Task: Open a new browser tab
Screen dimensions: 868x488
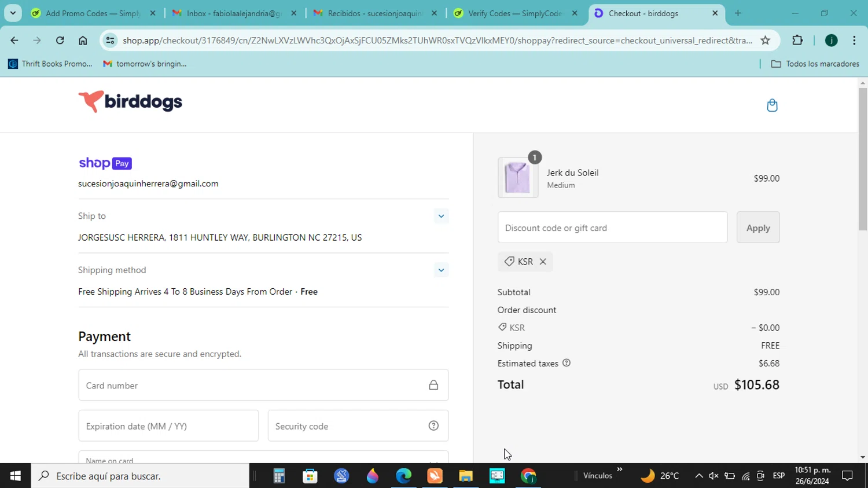Action: tap(738, 13)
